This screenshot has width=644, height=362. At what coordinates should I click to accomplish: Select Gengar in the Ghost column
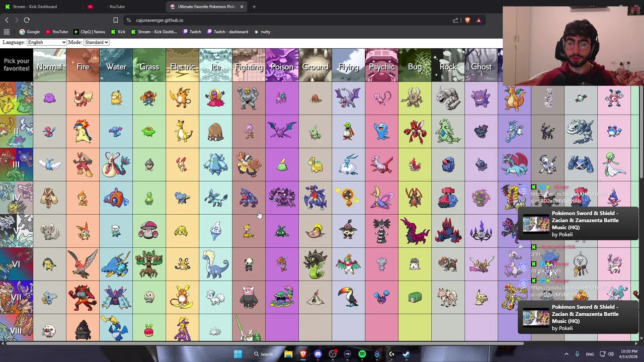pyautogui.click(x=481, y=99)
